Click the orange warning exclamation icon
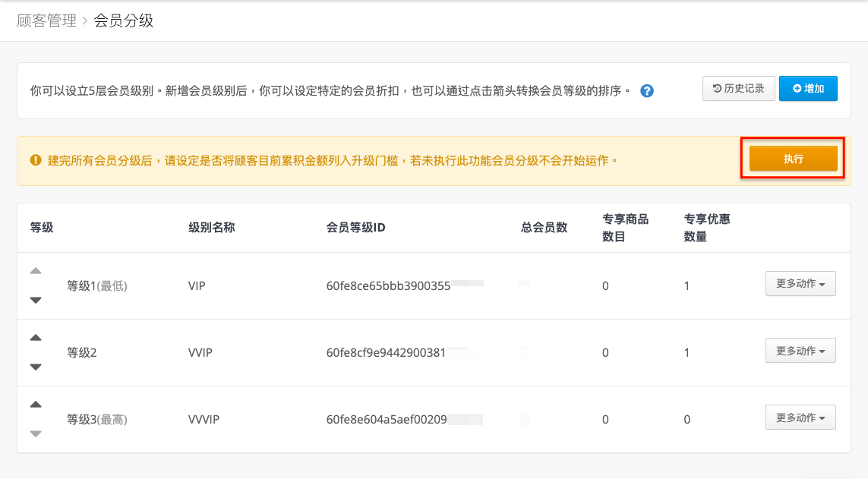 click(x=36, y=160)
